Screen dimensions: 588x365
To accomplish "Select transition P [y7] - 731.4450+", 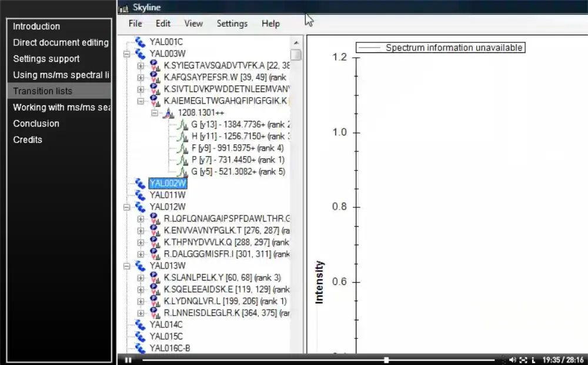I will 238,160.
